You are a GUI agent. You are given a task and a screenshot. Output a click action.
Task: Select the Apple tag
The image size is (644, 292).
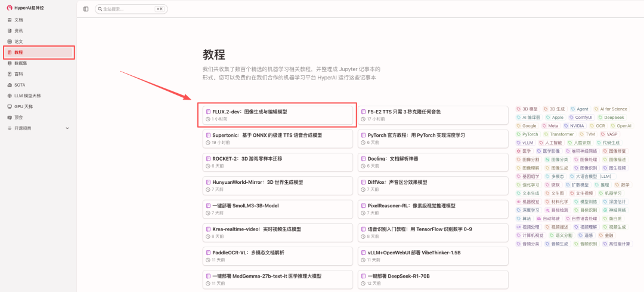[x=555, y=117]
